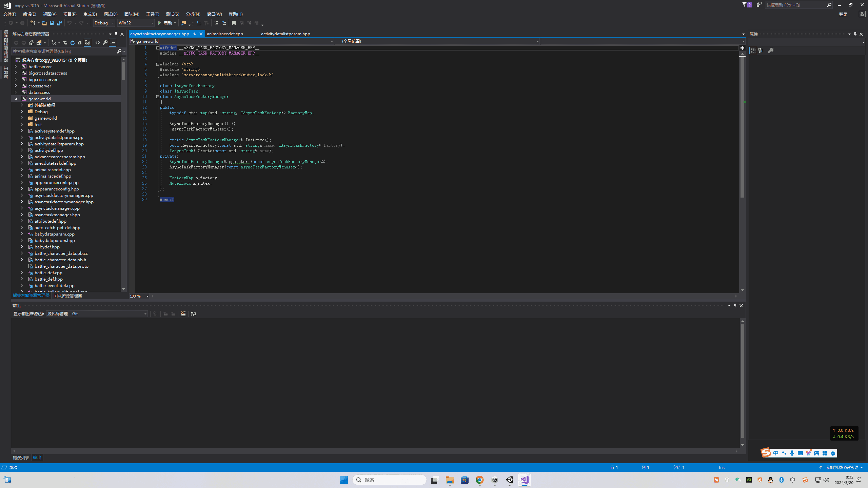The width and height of the screenshot is (868, 488).
Task: Open Properties via the wrench icon
Action: 105,43
